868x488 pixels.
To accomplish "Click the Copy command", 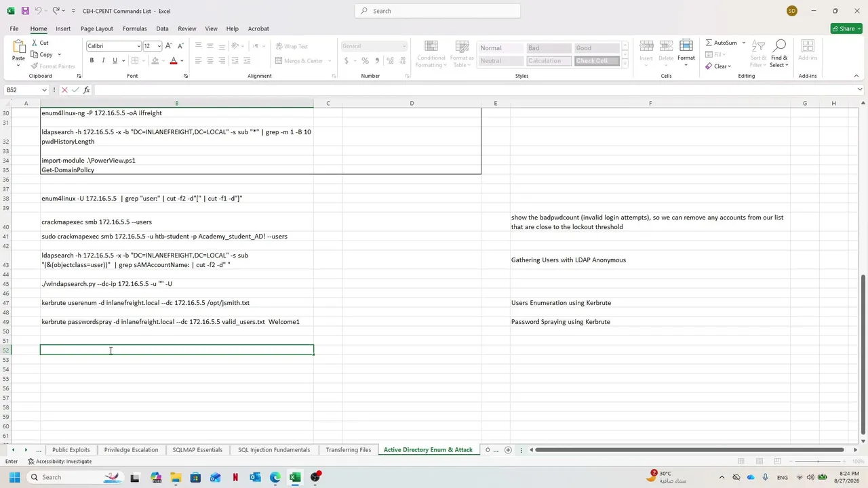I will click(x=41, y=55).
